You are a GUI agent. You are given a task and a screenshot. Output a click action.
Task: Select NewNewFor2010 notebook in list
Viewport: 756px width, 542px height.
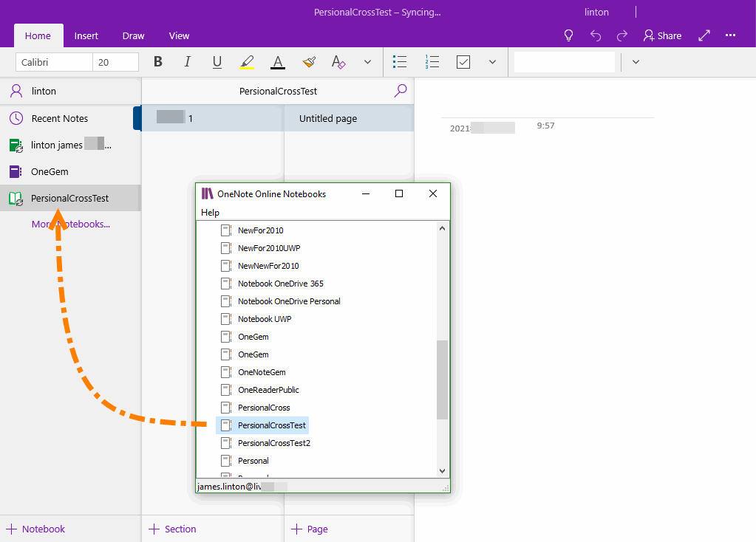pos(268,266)
